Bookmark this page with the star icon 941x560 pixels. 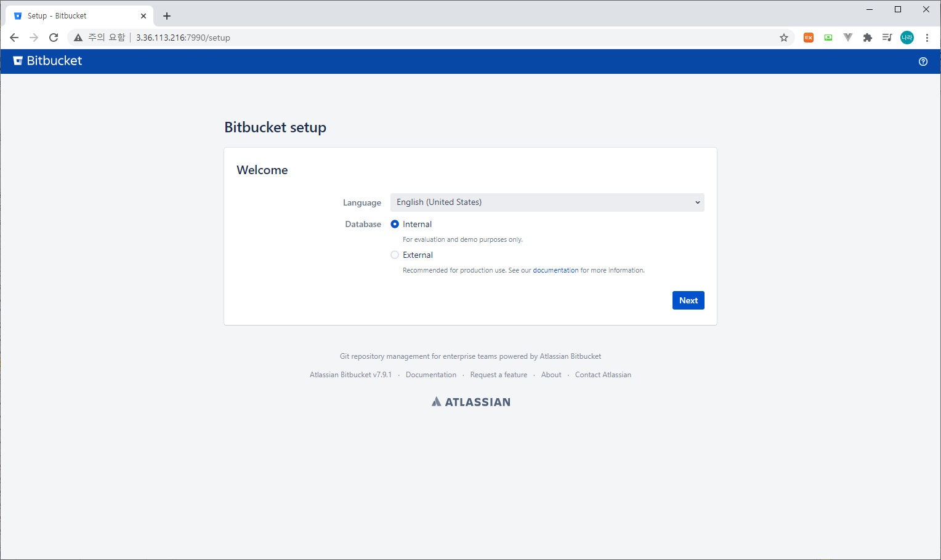click(x=784, y=38)
